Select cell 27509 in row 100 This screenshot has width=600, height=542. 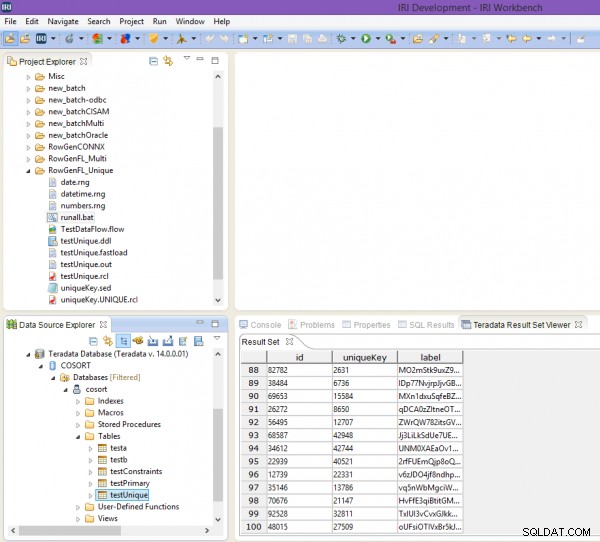(365, 527)
